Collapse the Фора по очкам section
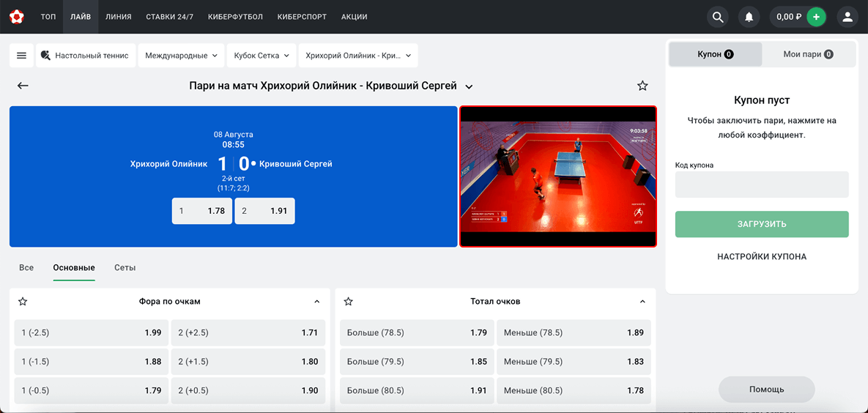The height and width of the screenshot is (413, 868). pos(316,301)
